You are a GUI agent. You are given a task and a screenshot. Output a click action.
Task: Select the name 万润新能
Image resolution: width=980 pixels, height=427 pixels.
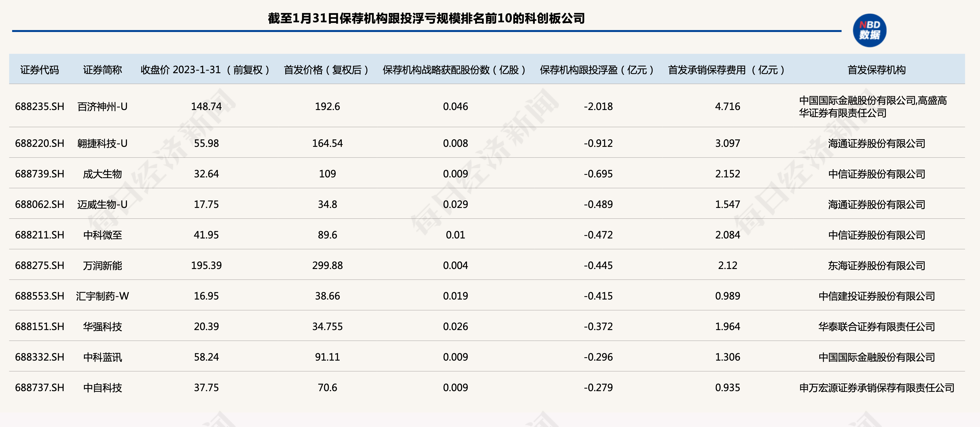click(x=102, y=265)
